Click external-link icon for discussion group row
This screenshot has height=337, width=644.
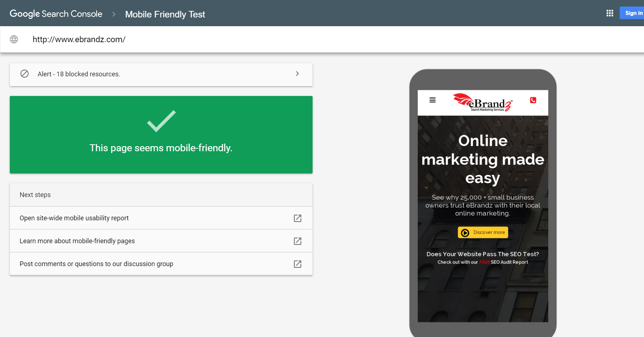click(298, 264)
